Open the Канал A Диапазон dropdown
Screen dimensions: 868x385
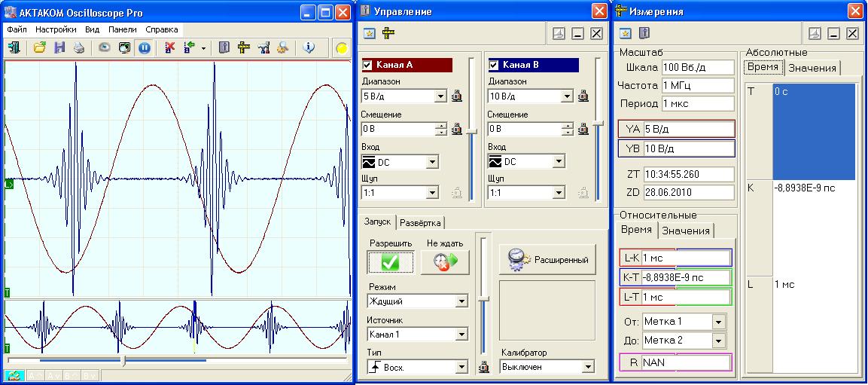pyautogui.click(x=440, y=96)
